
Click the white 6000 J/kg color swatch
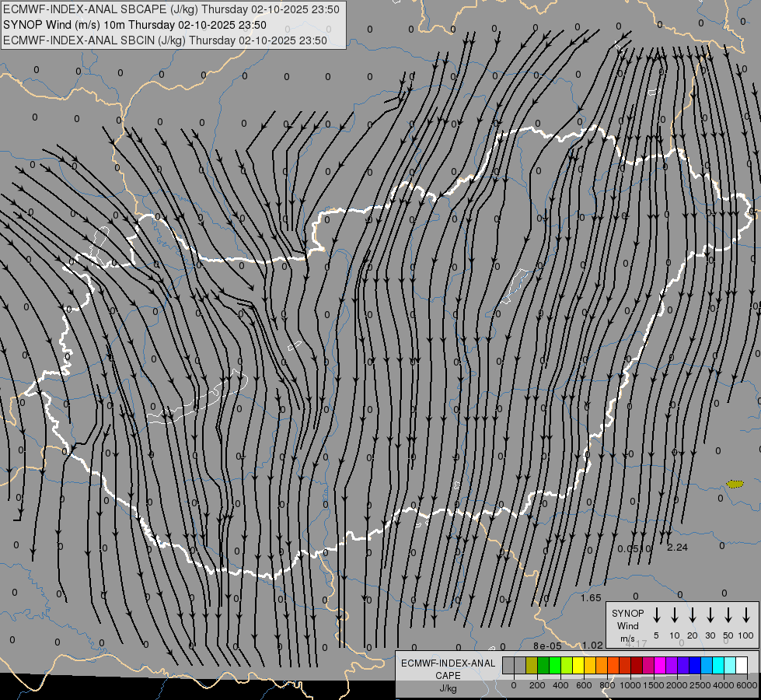coord(742,666)
